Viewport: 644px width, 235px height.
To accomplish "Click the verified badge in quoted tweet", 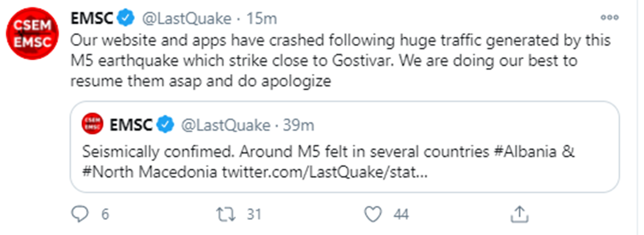I will click(x=166, y=125).
